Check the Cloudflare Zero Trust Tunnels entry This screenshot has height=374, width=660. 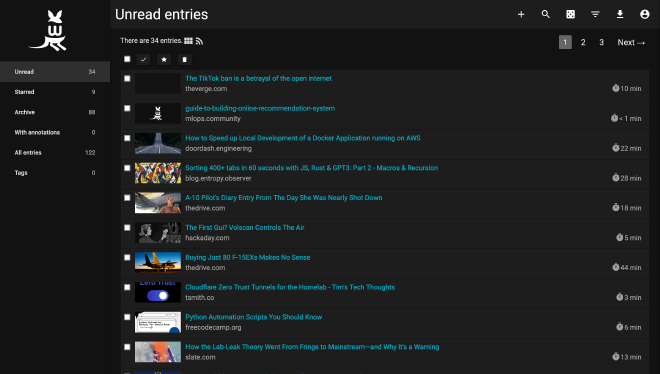[127, 287]
